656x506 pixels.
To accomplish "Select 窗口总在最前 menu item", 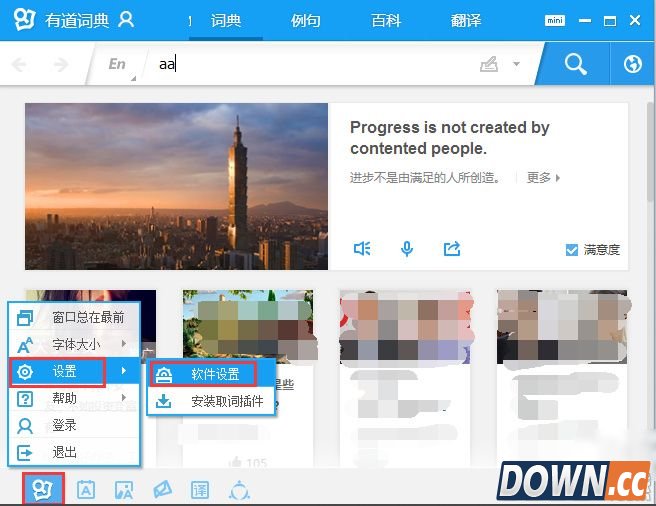I will 74,317.
